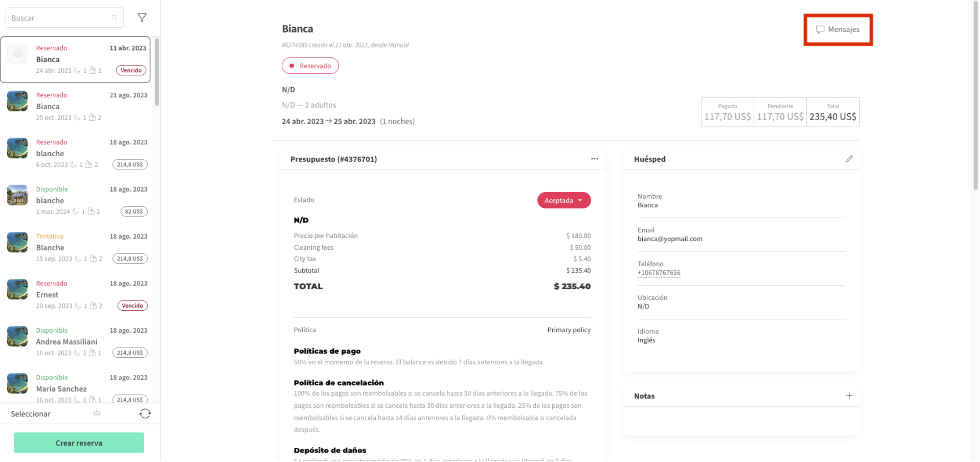Edit guest details with the pencil icon
Image resolution: width=980 pixels, height=462 pixels.
click(x=849, y=158)
